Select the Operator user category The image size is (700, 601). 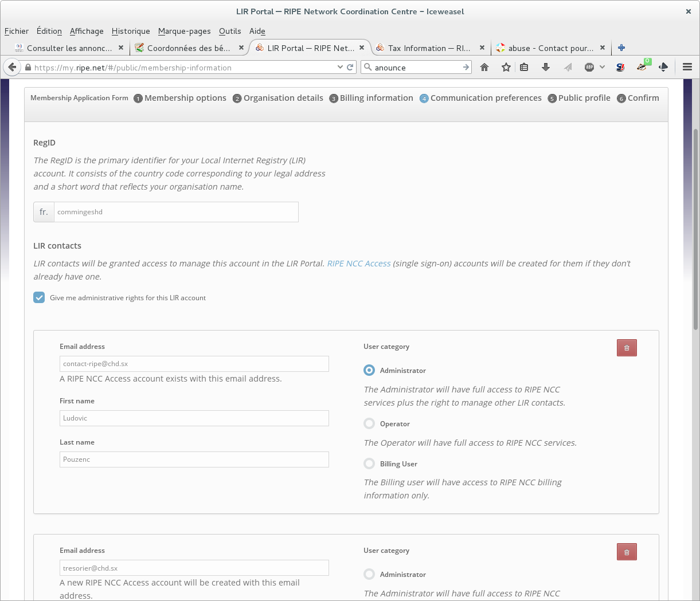click(369, 423)
